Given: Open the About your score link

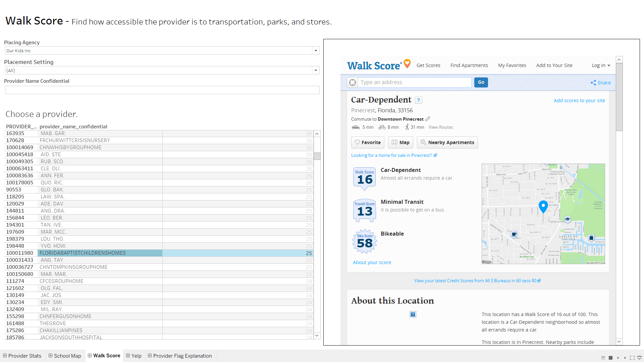Looking at the screenshot, I should coord(372,262).
